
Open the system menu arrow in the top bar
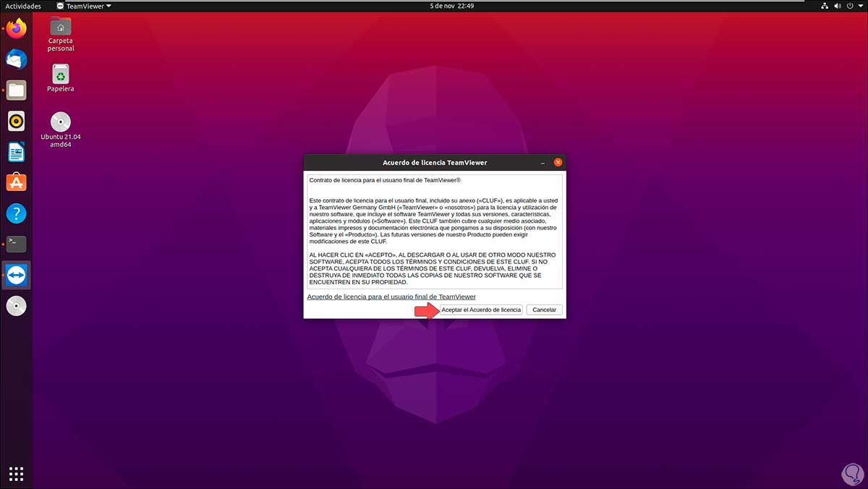pos(861,6)
